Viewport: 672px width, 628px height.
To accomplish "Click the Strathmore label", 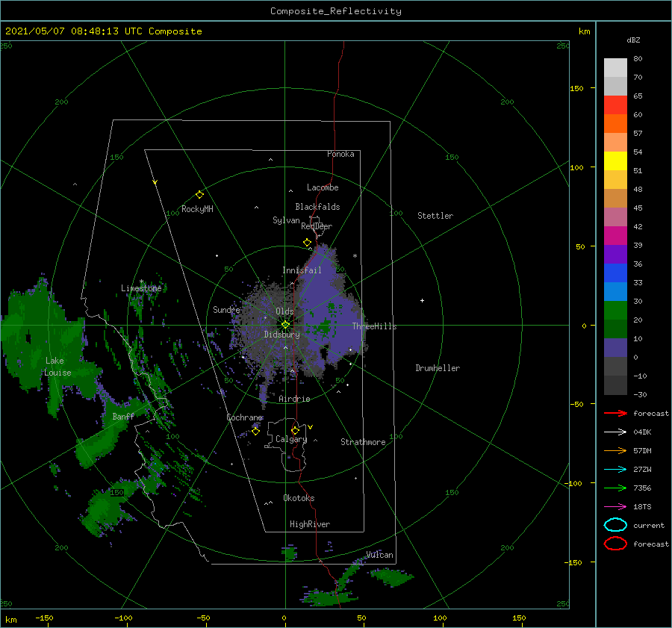I will (363, 442).
